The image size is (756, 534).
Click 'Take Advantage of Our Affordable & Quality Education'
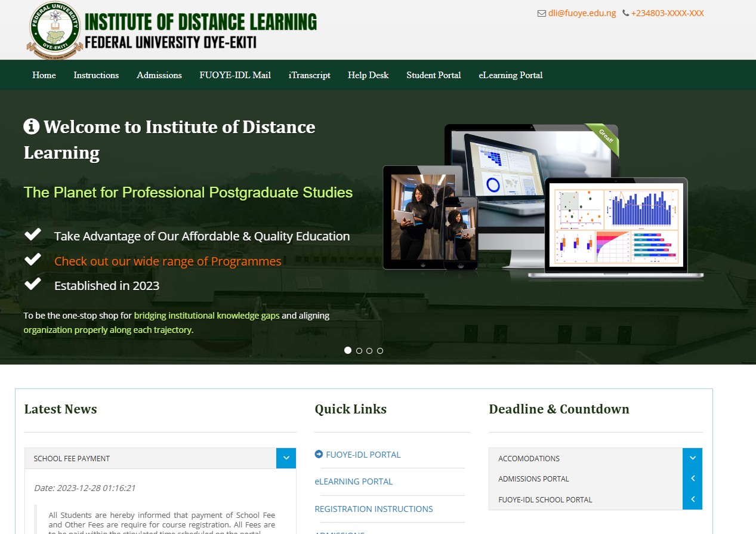pos(202,236)
